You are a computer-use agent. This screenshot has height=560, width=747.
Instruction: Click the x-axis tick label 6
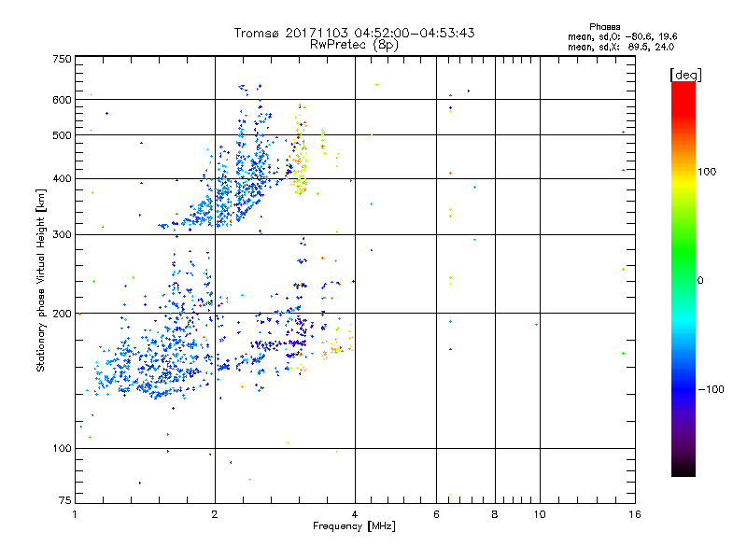click(x=436, y=514)
